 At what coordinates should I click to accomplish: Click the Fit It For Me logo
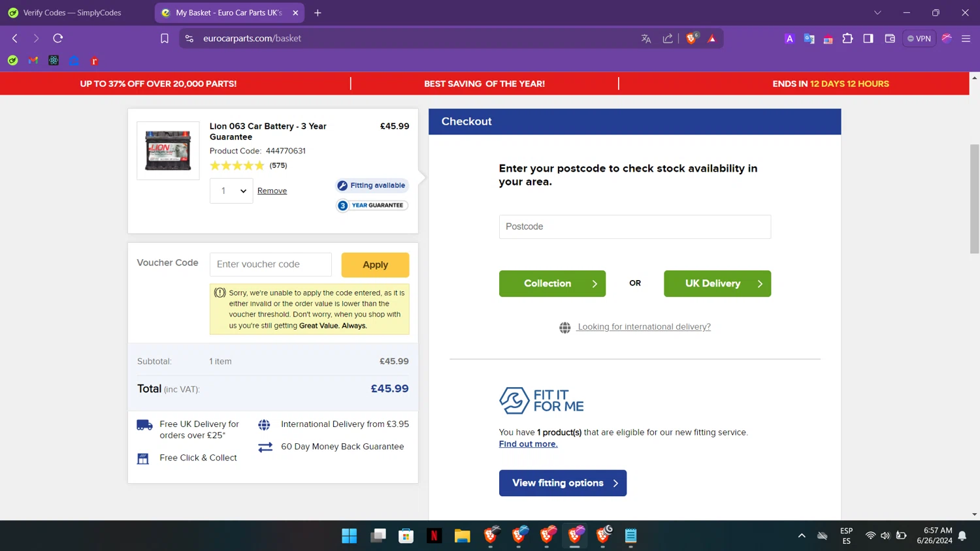point(542,400)
